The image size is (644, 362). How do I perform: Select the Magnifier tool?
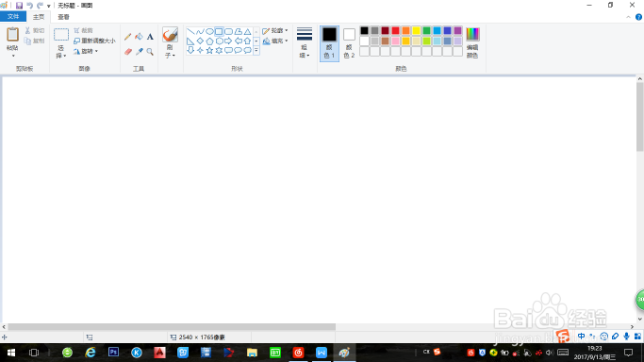150,52
